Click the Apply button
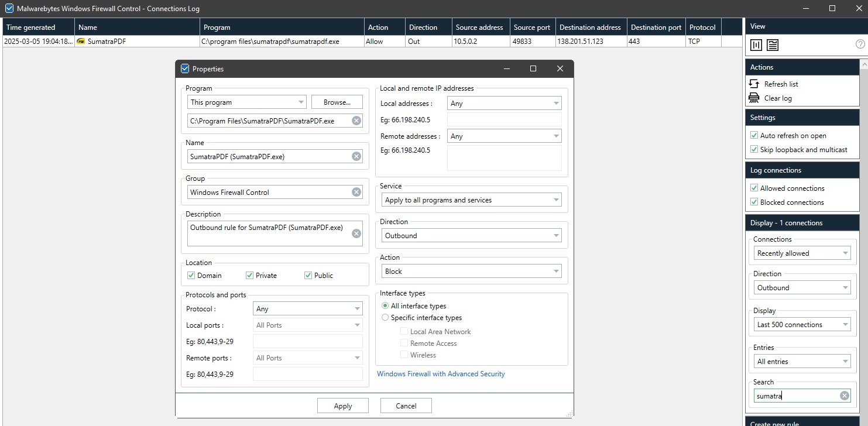The height and width of the screenshot is (426, 868). click(x=343, y=406)
